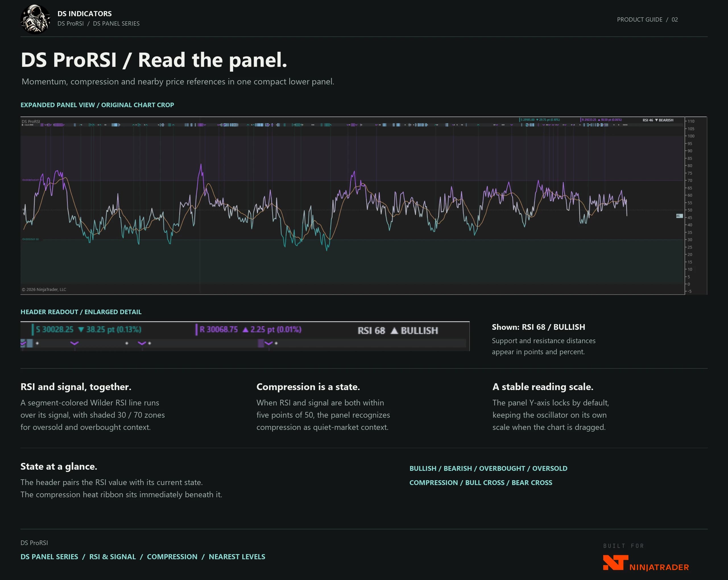The width and height of the screenshot is (728, 580).
Task: Open NEAREST LEVELS in the footer
Action: click(237, 557)
